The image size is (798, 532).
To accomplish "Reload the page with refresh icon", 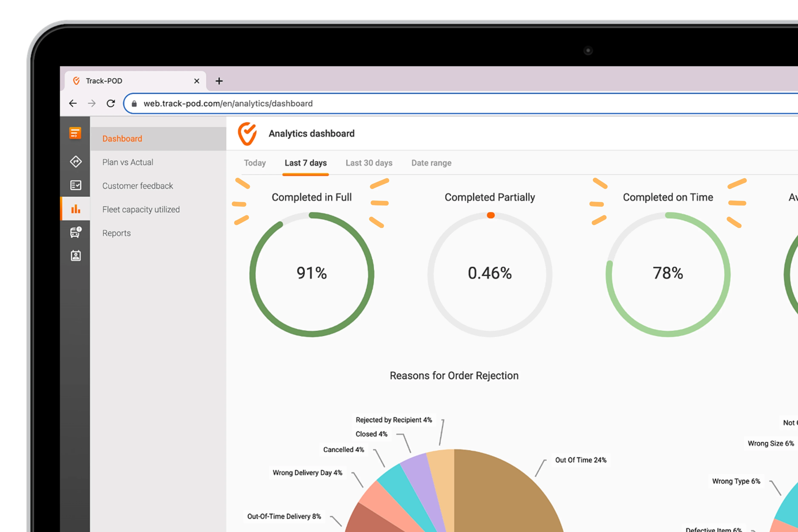I will pos(111,103).
